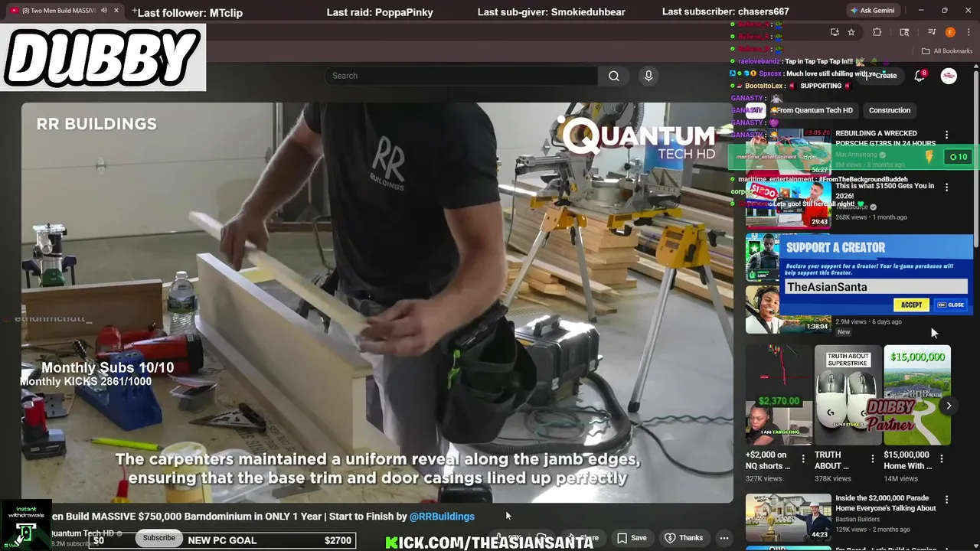Click creator code field TheAsianSanta

point(875,287)
